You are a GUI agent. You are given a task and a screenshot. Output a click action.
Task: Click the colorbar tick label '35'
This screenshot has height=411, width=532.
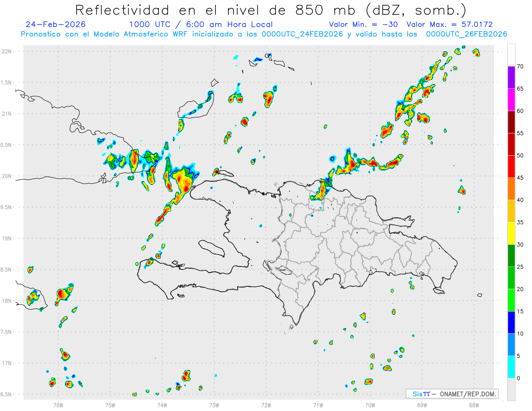[x=520, y=222]
